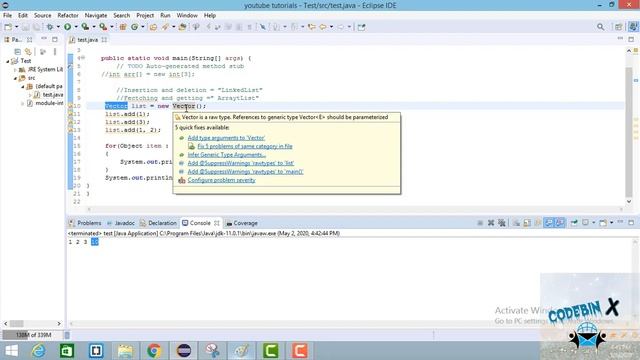Click the magnifier Quick Access icon
640x360 pixels.
pyautogui.click(x=600, y=27)
